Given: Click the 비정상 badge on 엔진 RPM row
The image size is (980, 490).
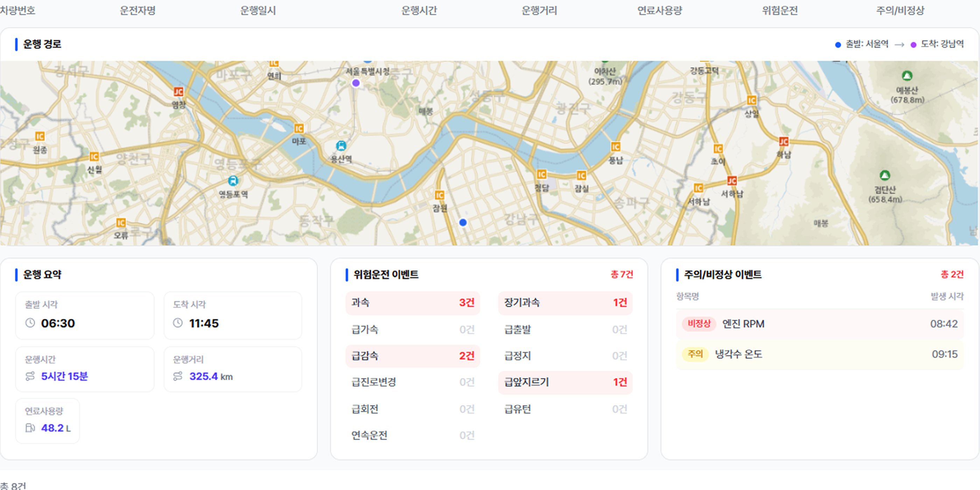Looking at the screenshot, I should 699,324.
